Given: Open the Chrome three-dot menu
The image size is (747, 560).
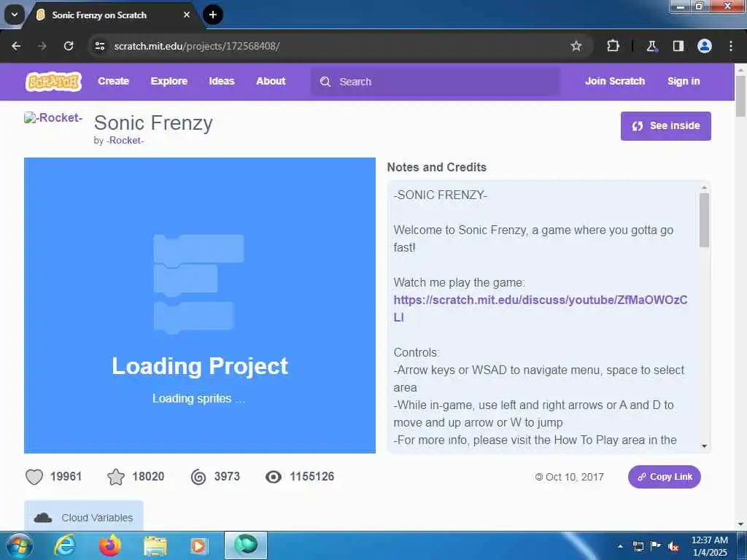Looking at the screenshot, I should 731,46.
